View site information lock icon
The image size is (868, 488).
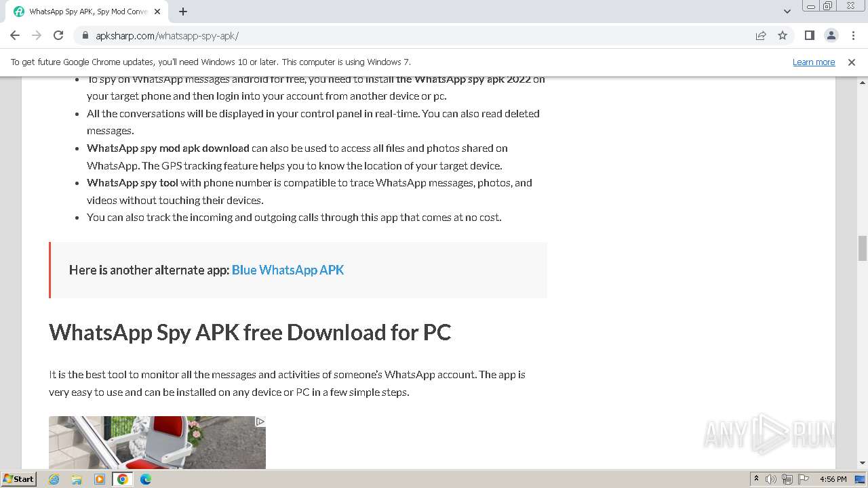tap(85, 35)
